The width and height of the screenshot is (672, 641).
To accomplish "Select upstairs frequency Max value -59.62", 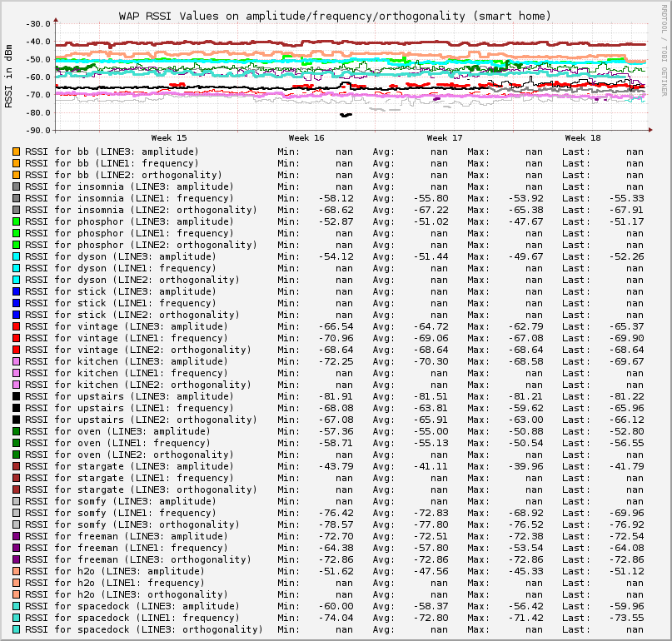I will 525,408.
